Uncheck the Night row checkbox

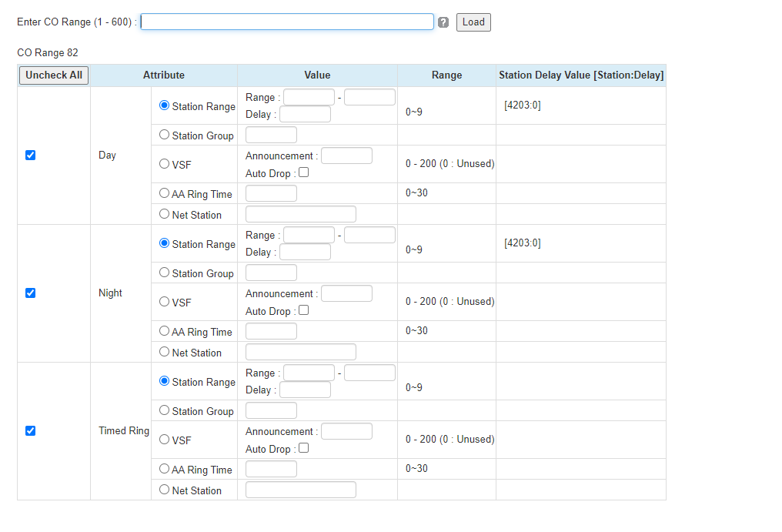31,293
